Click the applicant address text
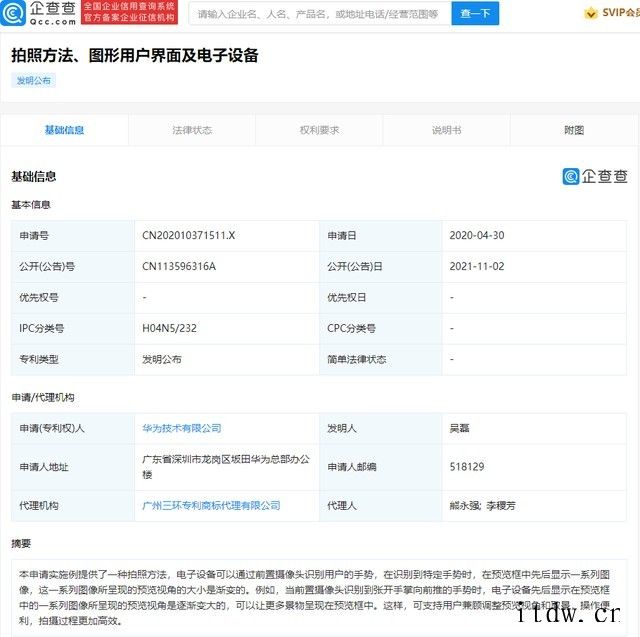640x637 pixels. (226, 467)
